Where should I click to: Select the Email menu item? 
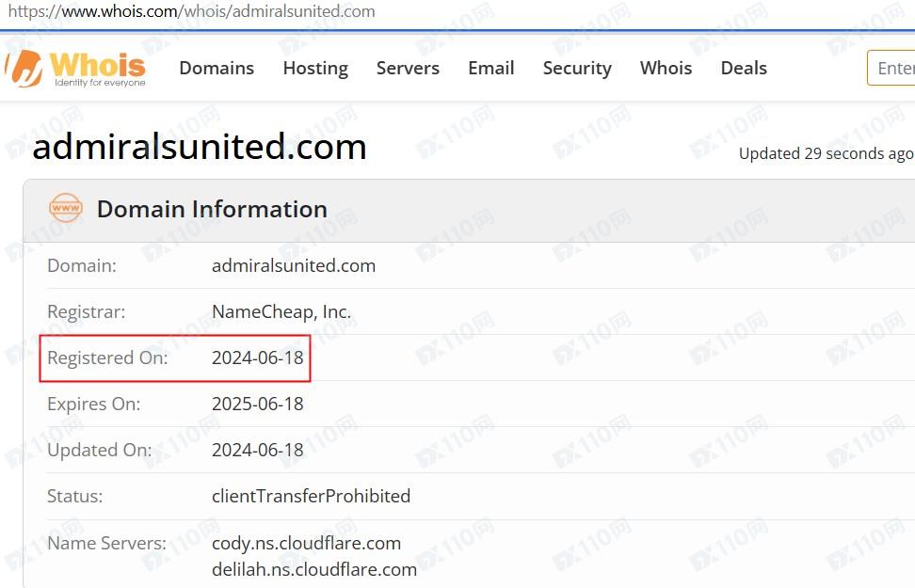coord(491,69)
